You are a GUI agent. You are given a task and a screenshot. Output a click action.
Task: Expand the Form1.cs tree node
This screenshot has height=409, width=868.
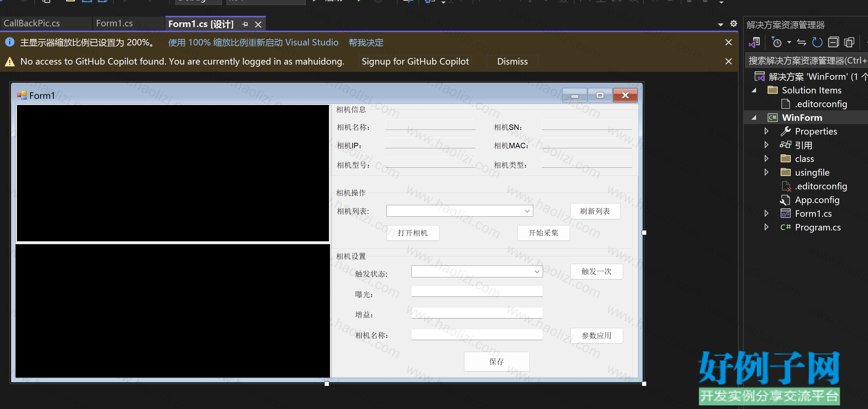click(766, 213)
